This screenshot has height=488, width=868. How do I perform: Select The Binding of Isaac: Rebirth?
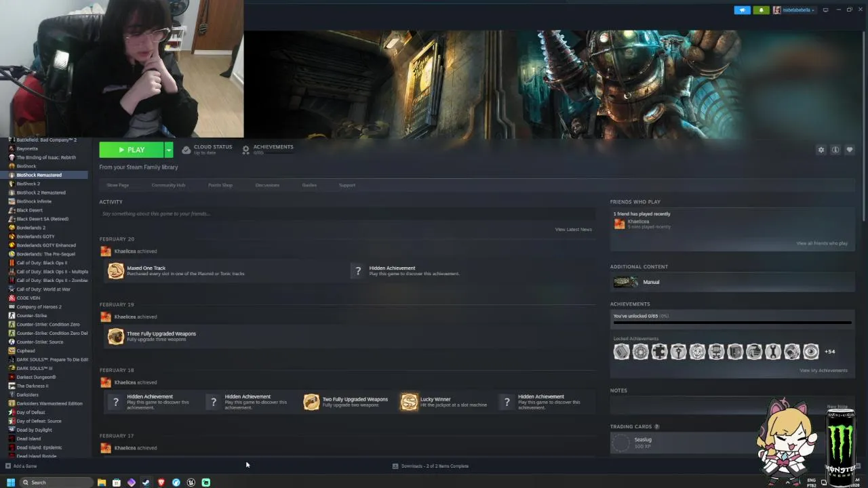[46, 157]
